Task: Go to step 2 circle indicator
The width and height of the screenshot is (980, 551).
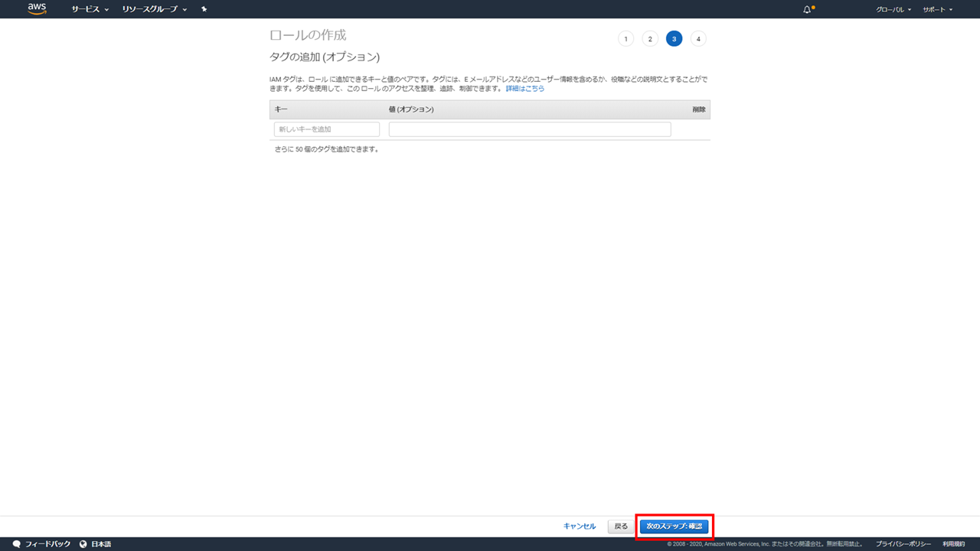Action: coord(650,39)
